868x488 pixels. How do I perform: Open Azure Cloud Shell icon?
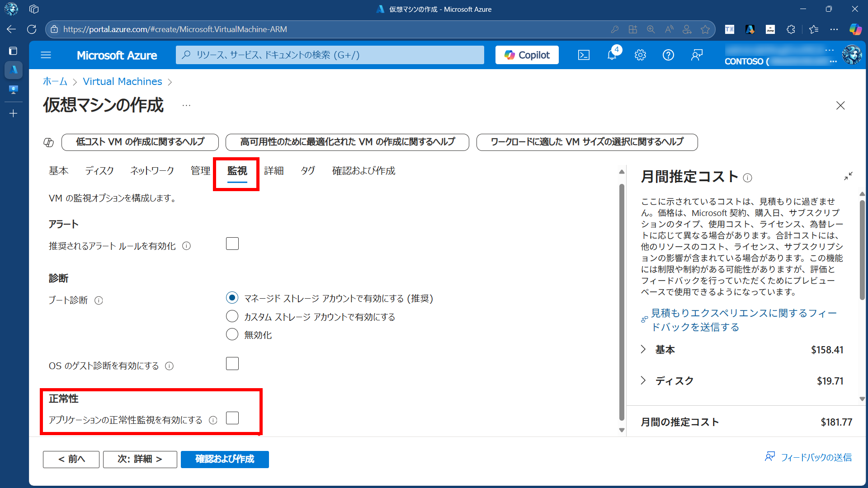(584, 55)
